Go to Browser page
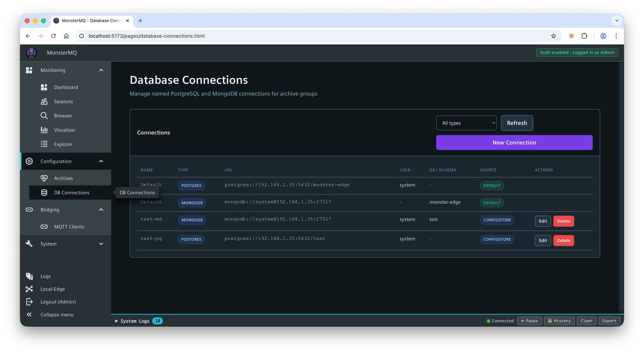The height and width of the screenshot is (353, 644). coord(63,116)
